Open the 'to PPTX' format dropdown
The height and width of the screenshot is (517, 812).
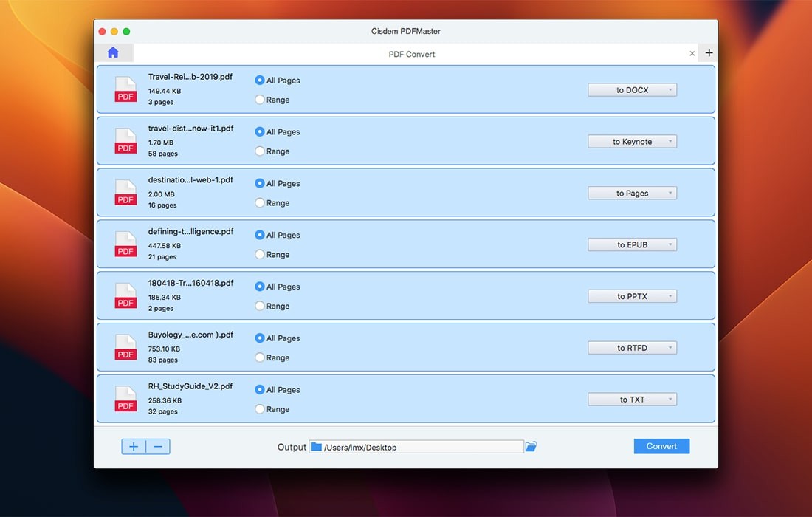(633, 296)
